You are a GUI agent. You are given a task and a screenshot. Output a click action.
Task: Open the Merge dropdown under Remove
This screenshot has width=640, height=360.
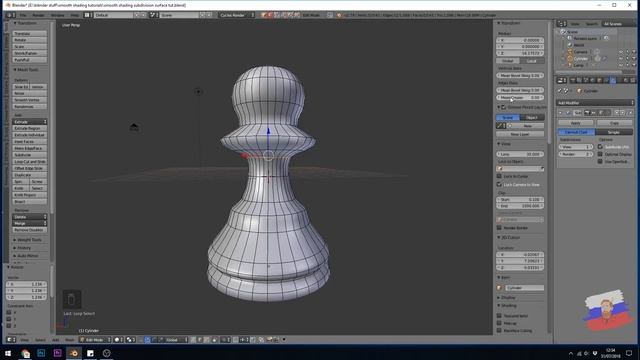tap(29, 223)
